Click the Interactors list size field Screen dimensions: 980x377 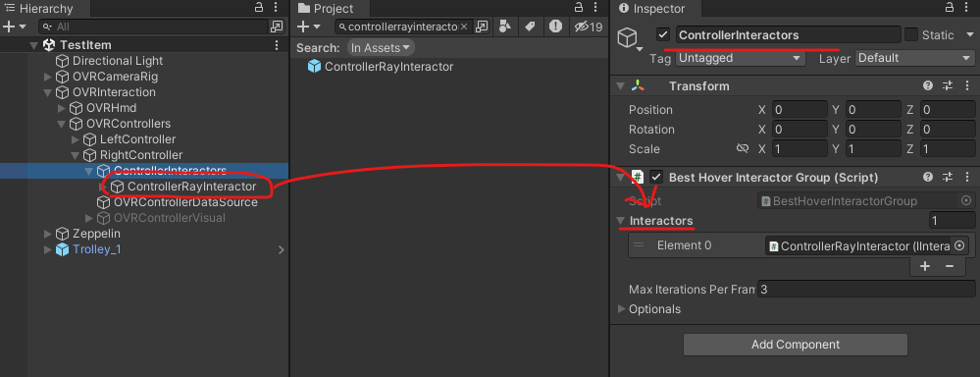tap(952, 221)
